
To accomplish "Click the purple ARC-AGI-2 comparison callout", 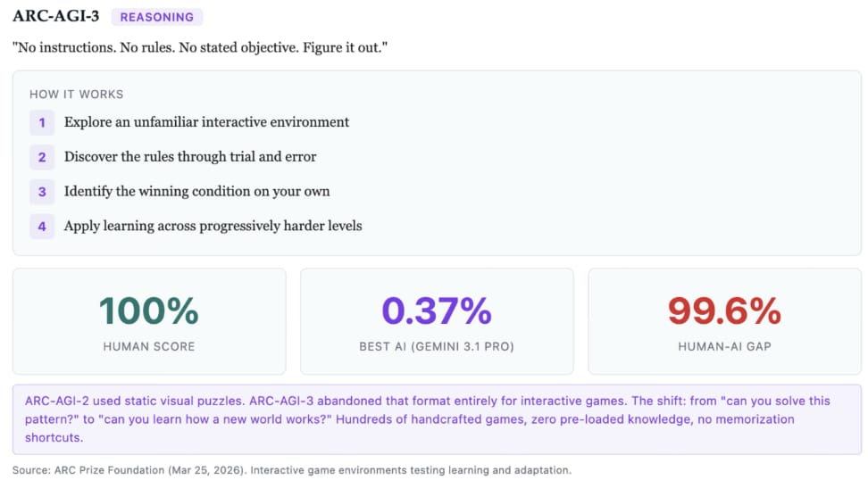I will click(437, 419).
